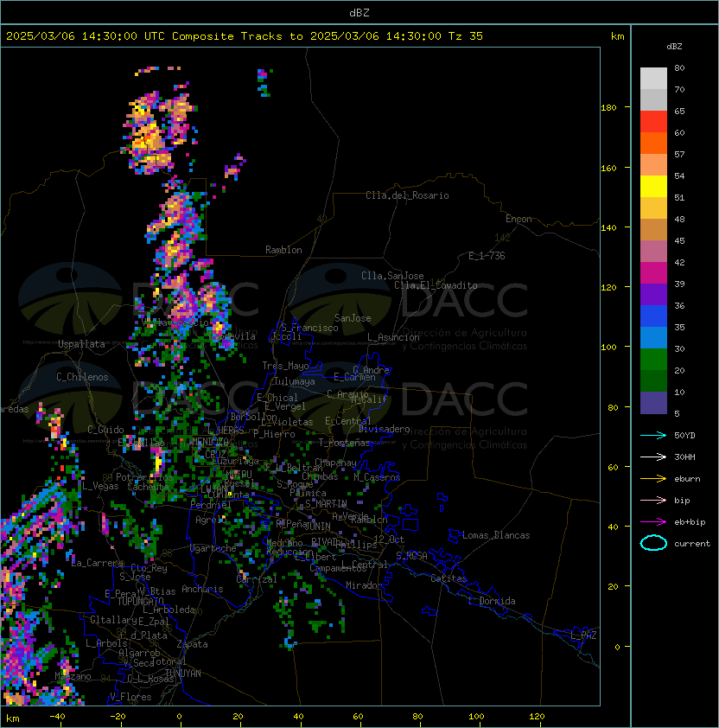Select the magenta eb+bip arrow symbol
The height and width of the screenshot is (728, 719).
pos(653,522)
